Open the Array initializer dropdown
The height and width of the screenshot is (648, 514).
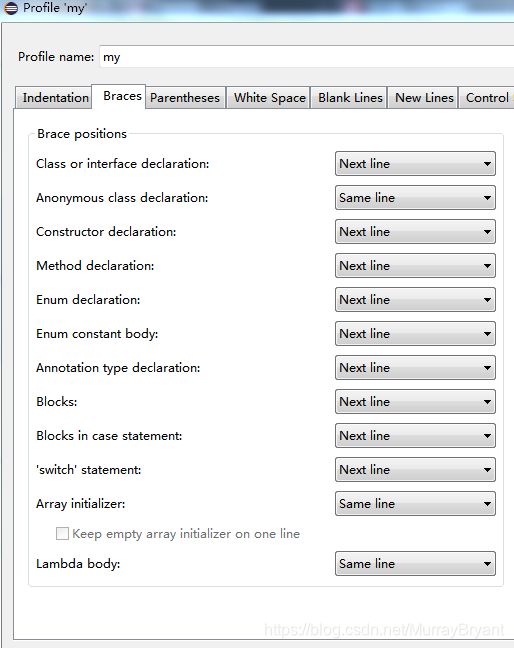[x=415, y=503]
